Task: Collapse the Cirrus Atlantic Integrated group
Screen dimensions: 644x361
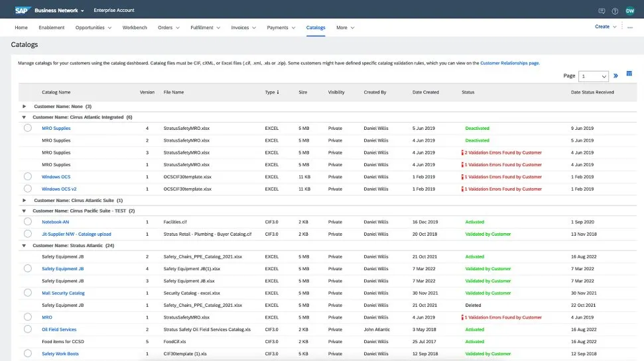Action: coord(25,117)
